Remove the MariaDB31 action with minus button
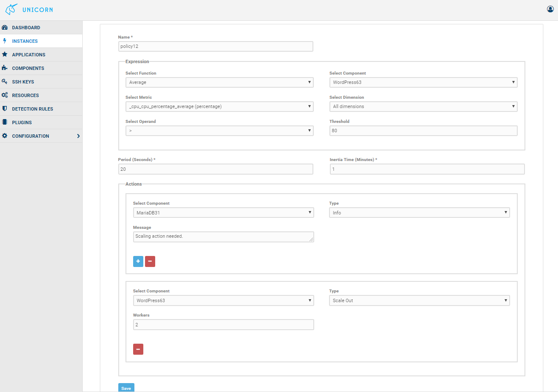The height and width of the screenshot is (392, 558). click(x=150, y=261)
